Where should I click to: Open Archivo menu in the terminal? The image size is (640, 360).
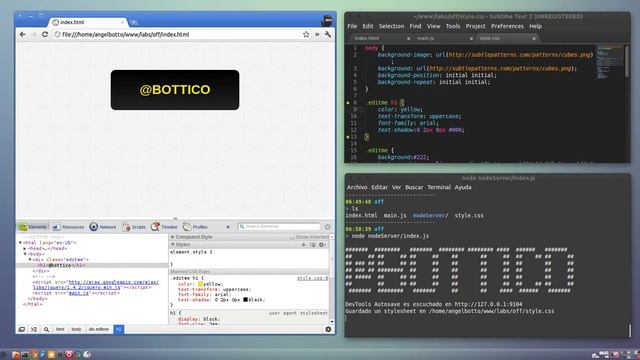(357, 187)
